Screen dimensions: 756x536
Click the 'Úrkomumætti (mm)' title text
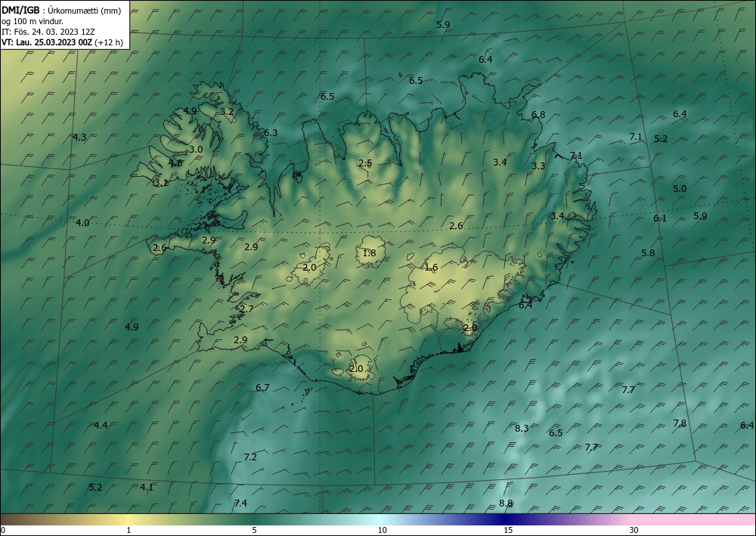[85, 11]
